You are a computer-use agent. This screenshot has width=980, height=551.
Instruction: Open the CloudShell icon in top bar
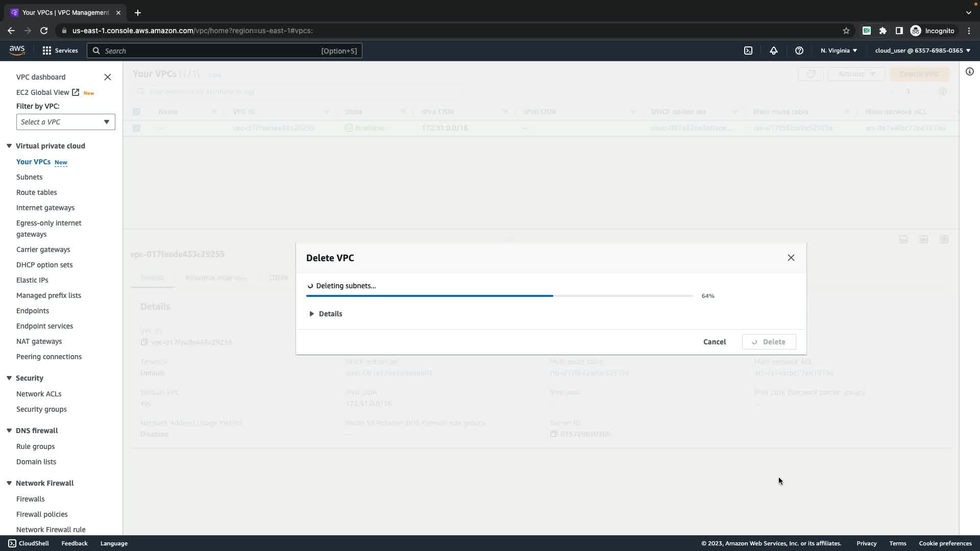pyautogui.click(x=748, y=51)
